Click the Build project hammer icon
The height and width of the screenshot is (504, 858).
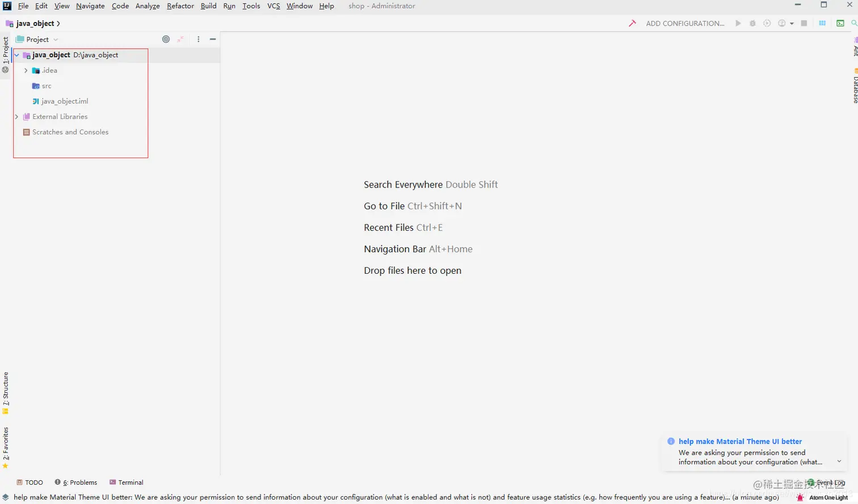click(632, 23)
